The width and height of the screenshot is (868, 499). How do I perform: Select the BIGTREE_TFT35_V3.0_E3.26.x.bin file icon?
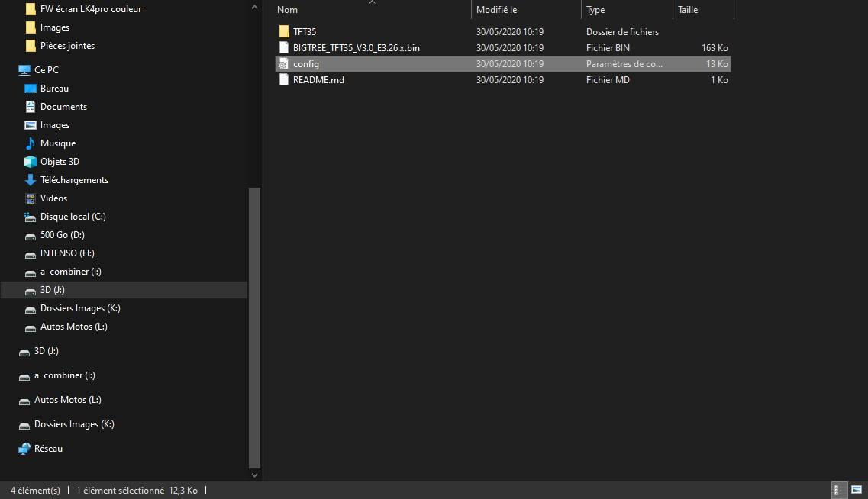(283, 47)
